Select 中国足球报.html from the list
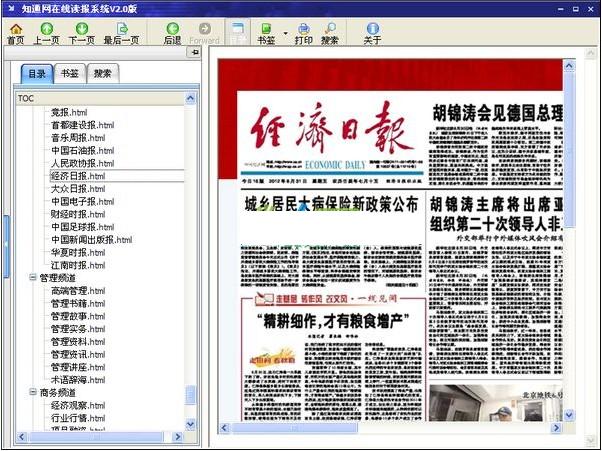This screenshot has height=451, width=602. click(x=83, y=227)
